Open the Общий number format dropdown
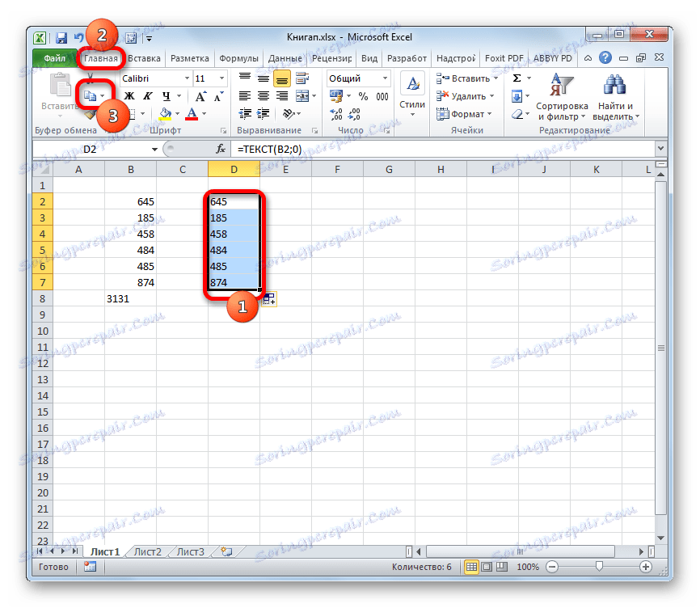The width and height of the screenshot is (700, 608). [x=385, y=78]
